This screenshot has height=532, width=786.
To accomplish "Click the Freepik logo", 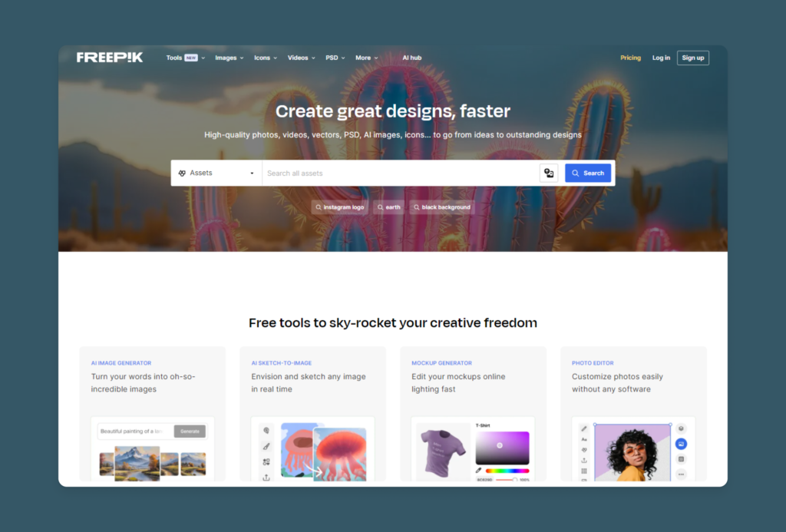I will tap(109, 57).
